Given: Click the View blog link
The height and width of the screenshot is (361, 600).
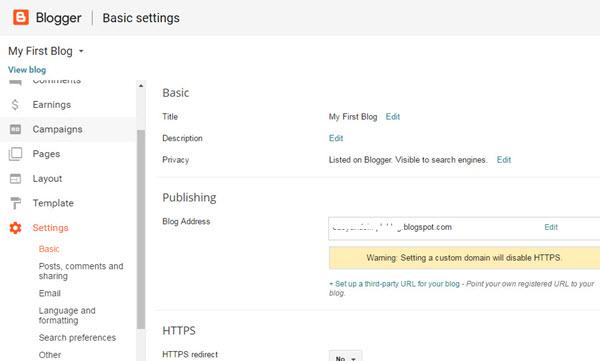Looking at the screenshot, I should [x=27, y=70].
